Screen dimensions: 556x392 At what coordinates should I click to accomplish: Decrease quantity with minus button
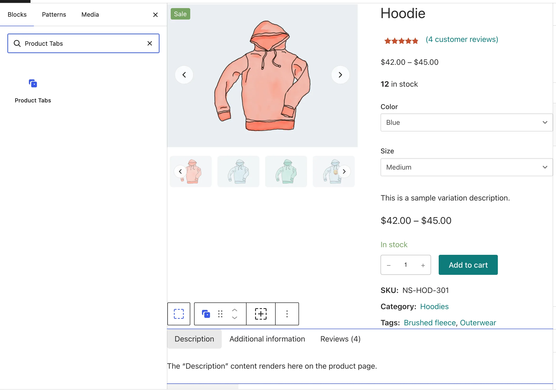pos(389,266)
